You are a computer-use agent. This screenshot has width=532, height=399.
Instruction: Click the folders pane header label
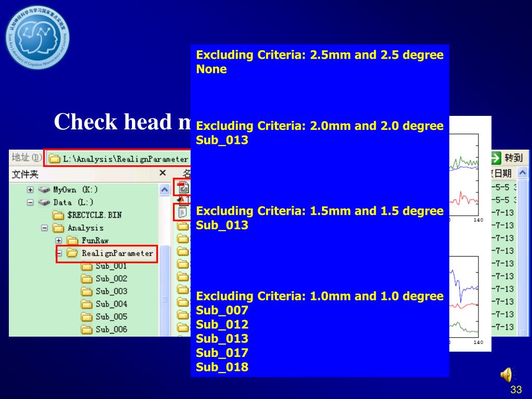click(25, 174)
